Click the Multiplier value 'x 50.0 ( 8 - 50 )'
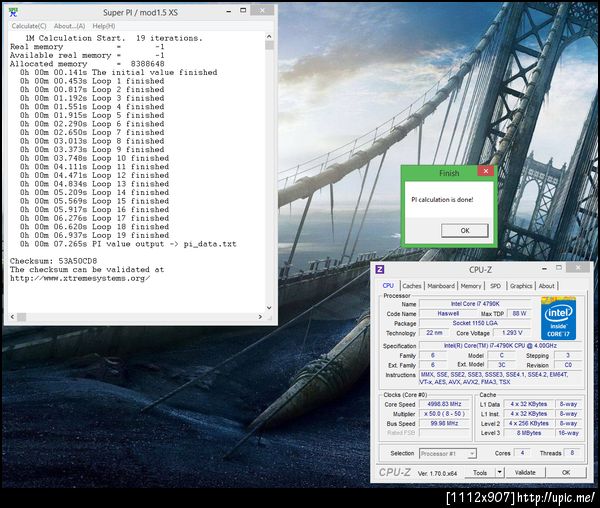The image size is (600, 508). tap(444, 414)
